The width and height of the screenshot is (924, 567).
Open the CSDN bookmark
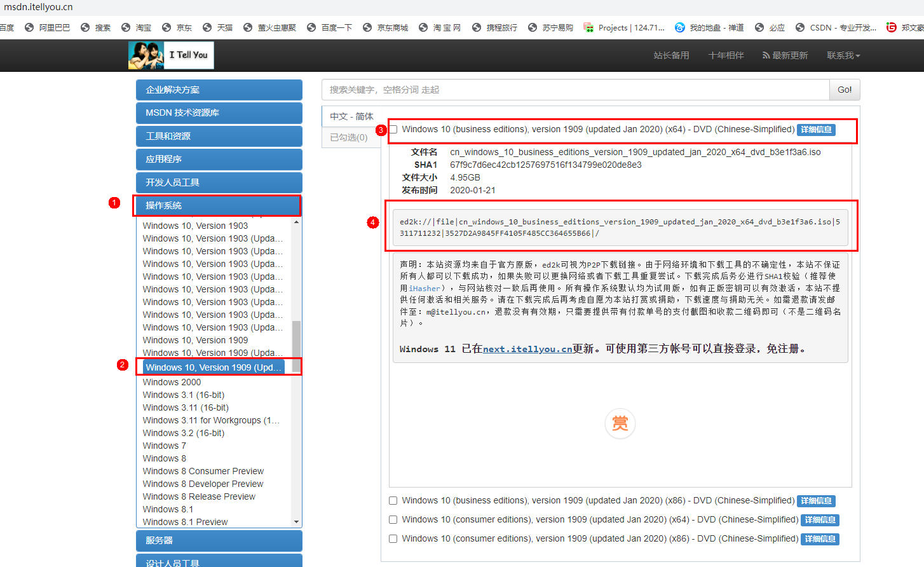[836, 27]
